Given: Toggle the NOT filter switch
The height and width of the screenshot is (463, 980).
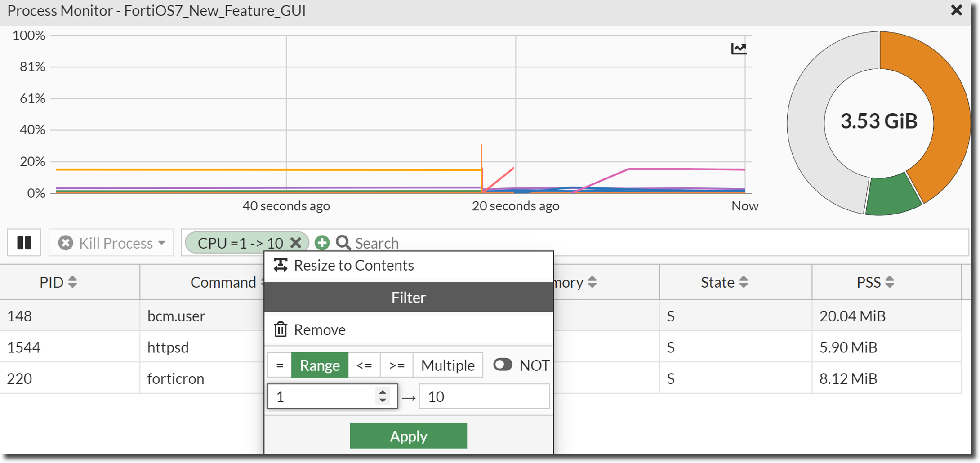Looking at the screenshot, I should point(503,365).
